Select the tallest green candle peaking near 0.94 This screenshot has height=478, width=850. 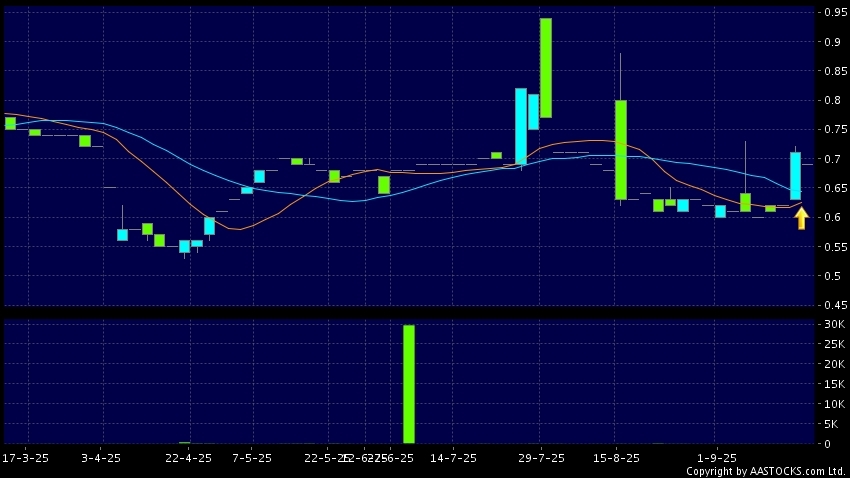(x=546, y=68)
